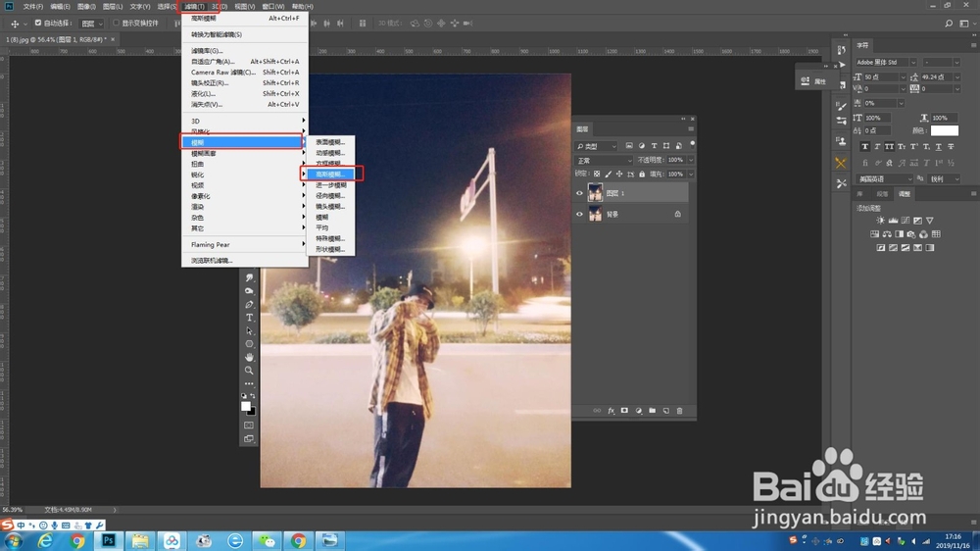Click the Levels adjustment icon

(893, 221)
